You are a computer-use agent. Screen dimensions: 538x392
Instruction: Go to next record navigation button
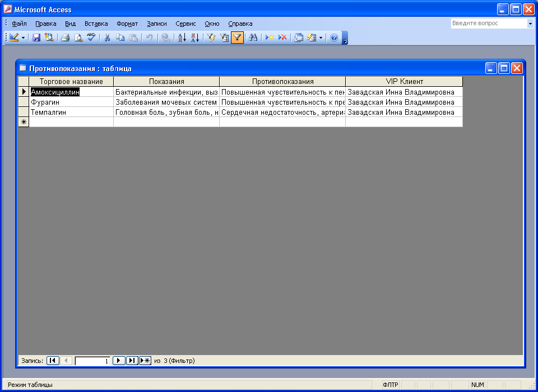coord(119,361)
